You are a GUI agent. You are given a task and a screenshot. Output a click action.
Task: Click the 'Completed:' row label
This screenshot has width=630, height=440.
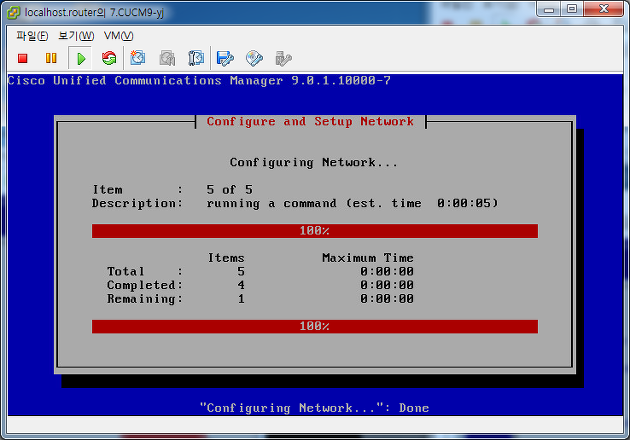pyautogui.click(x=145, y=285)
